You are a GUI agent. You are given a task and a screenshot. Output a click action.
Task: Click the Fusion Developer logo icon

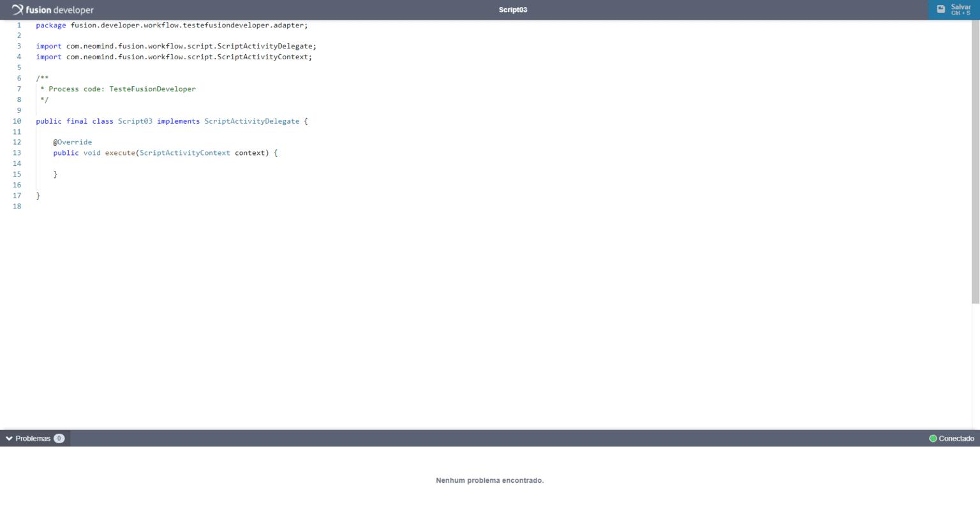tap(17, 10)
